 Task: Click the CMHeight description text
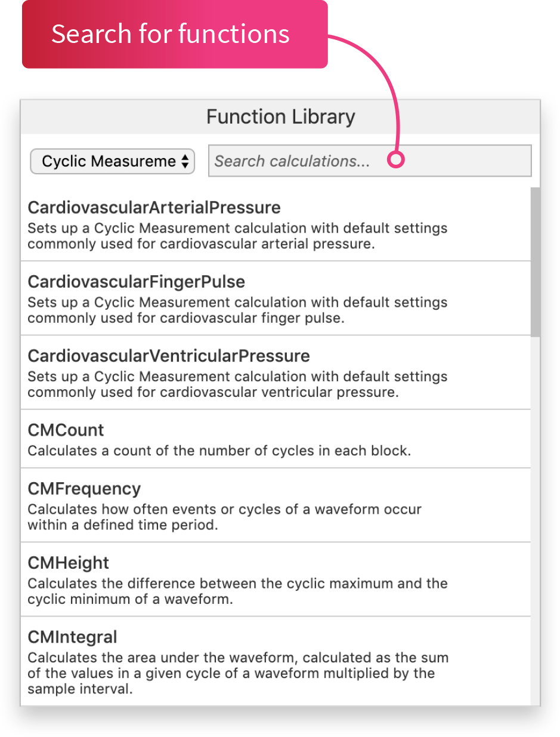[237, 591]
